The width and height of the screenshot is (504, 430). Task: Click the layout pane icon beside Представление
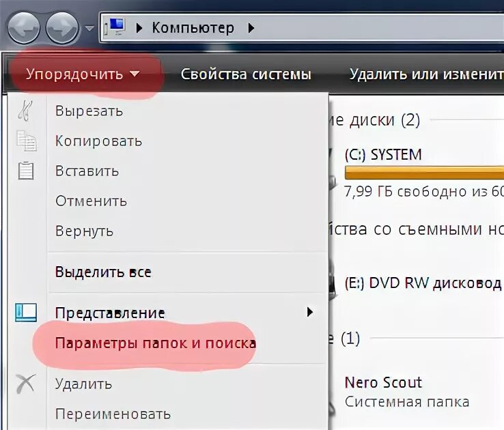coord(26,313)
